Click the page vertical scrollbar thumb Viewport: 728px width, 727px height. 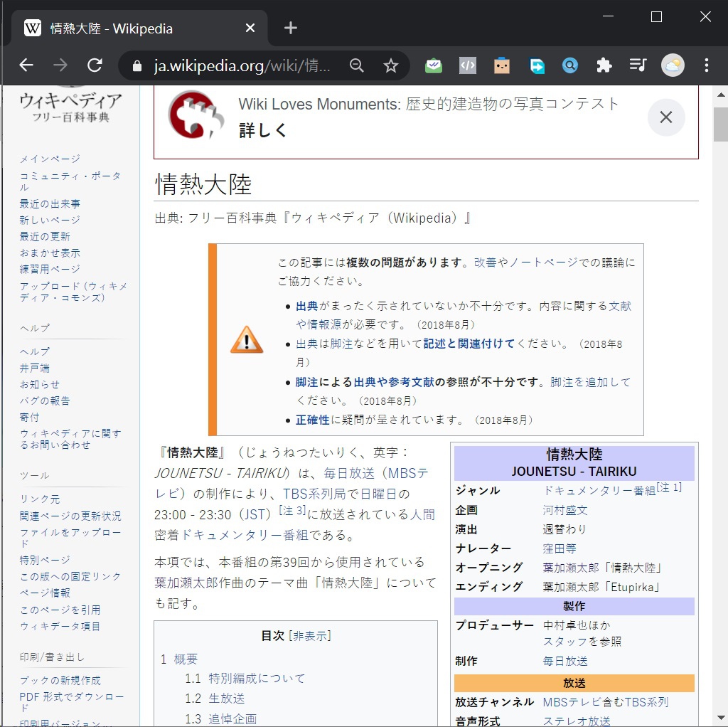721,124
